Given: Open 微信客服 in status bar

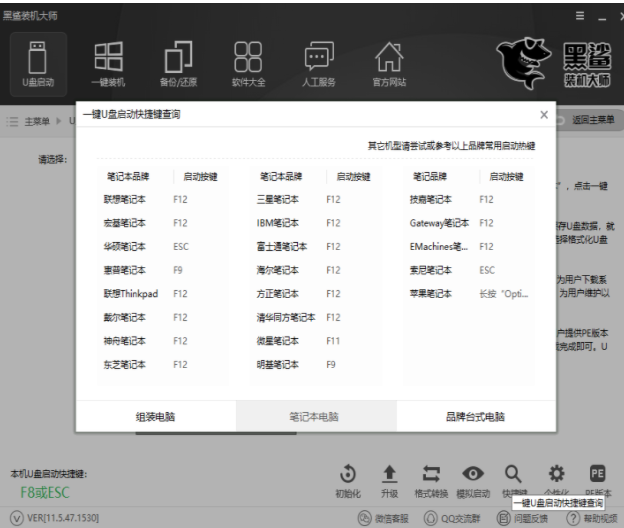Looking at the screenshot, I should pos(384,518).
